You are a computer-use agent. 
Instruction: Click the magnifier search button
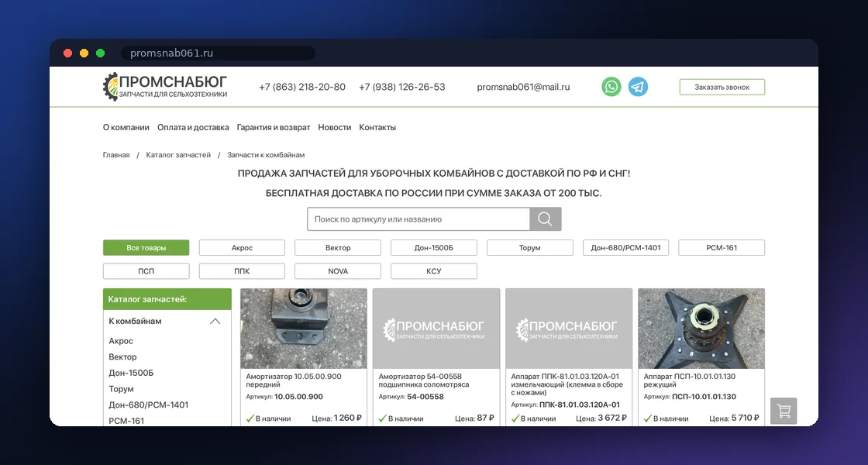coord(546,219)
